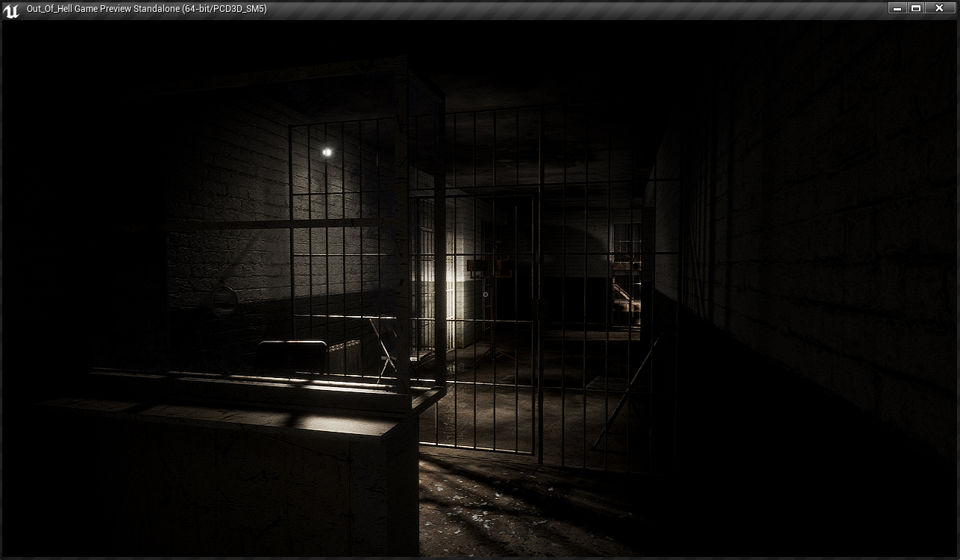
Task: Click the staircase in the far room
Action: [625, 298]
